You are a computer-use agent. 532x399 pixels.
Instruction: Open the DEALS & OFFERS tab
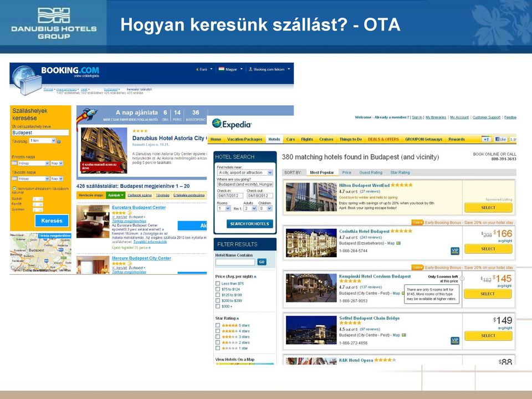tap(383, 139)
